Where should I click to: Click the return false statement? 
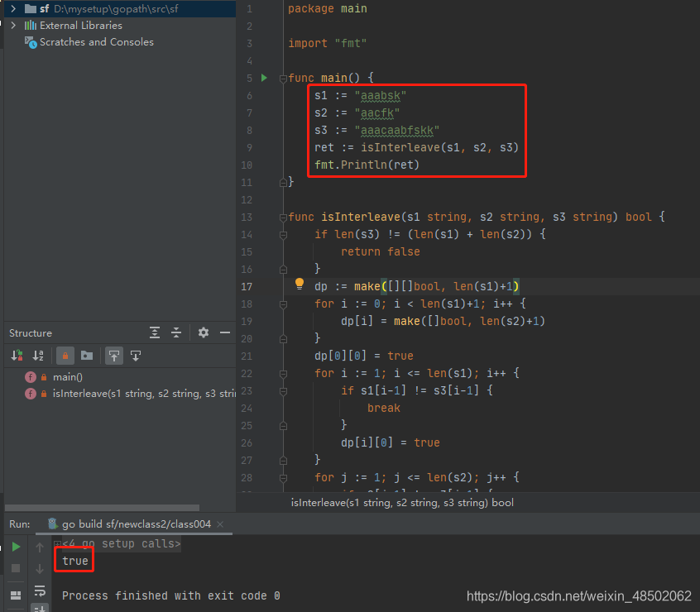pos(381,252)
